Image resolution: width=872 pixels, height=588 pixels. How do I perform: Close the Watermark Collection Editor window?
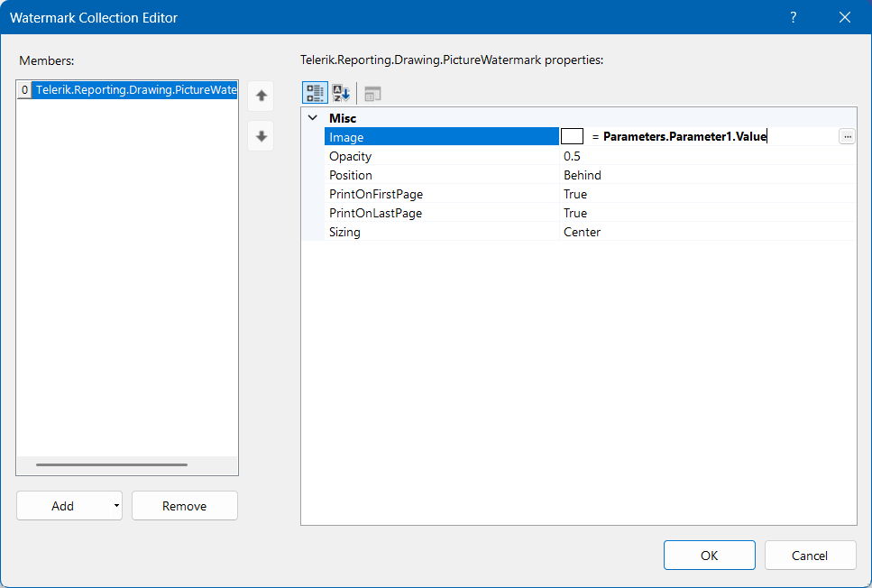[845, 17]
